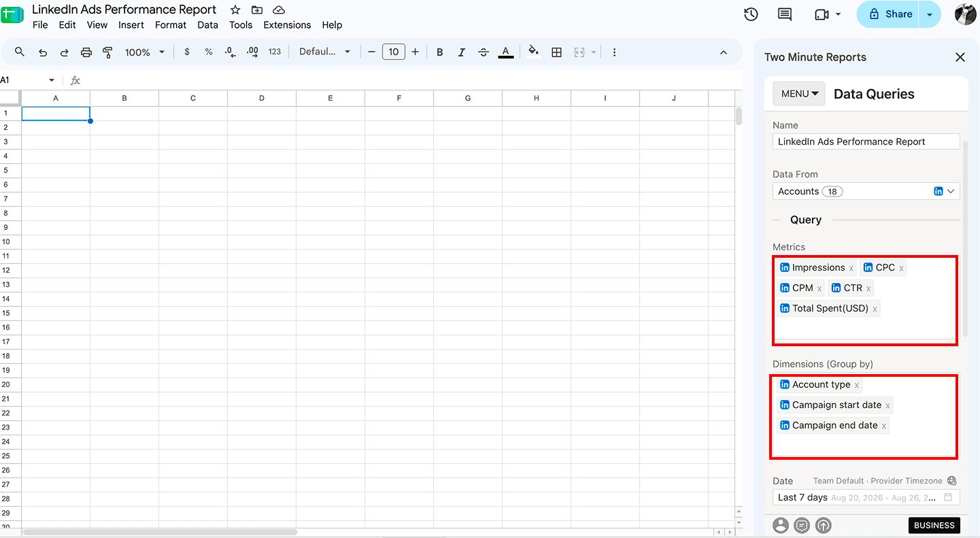
Task: Format as currency with dollar icon
Action: pyautogui.click(x=187, y=52)
